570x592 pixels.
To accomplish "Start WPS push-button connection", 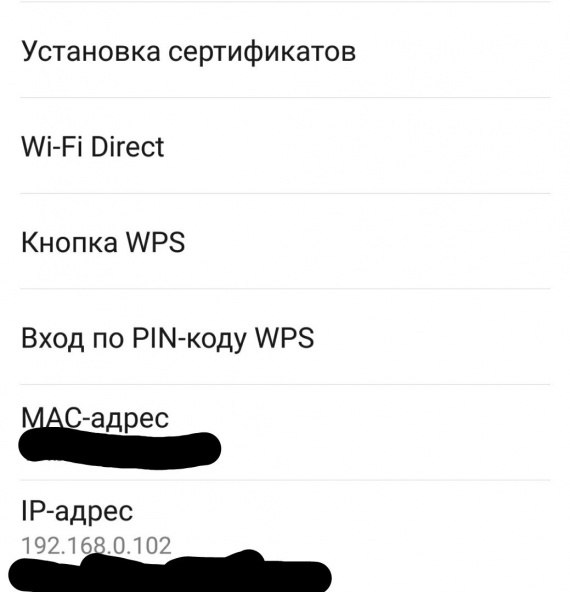I will coord(285,241).
